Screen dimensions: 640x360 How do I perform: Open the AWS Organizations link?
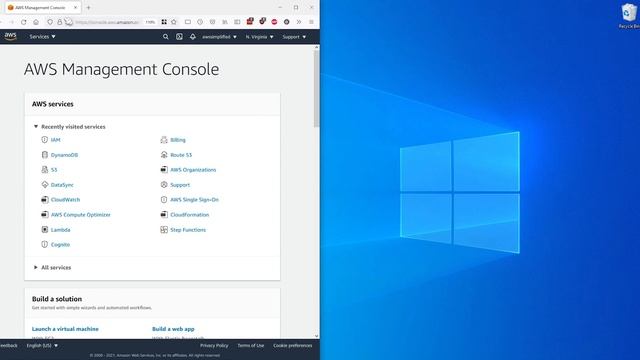193,170
